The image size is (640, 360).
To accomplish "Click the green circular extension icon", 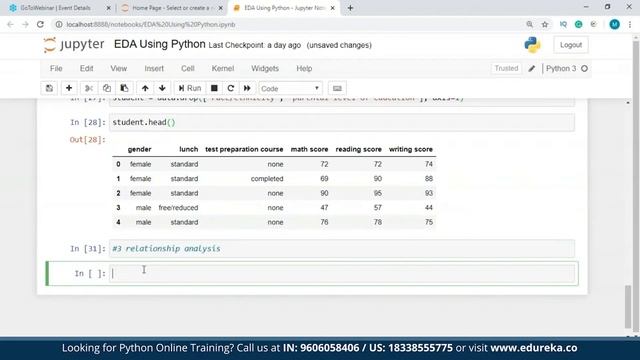I will point(578,24).
